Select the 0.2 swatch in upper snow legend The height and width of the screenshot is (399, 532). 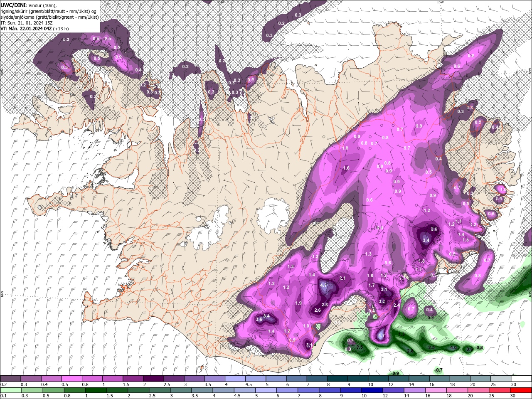tap(10, 379)
